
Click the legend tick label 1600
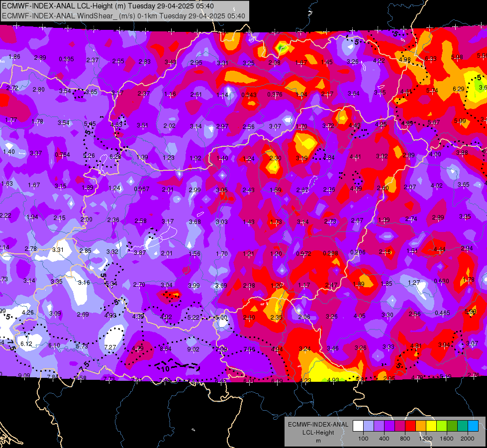446,439
